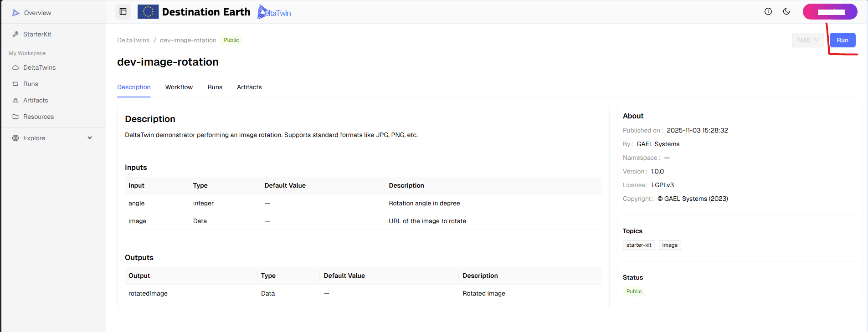Click the image topic tag
This screenshot has height=332, width=868.
click(x=669, y=245)
